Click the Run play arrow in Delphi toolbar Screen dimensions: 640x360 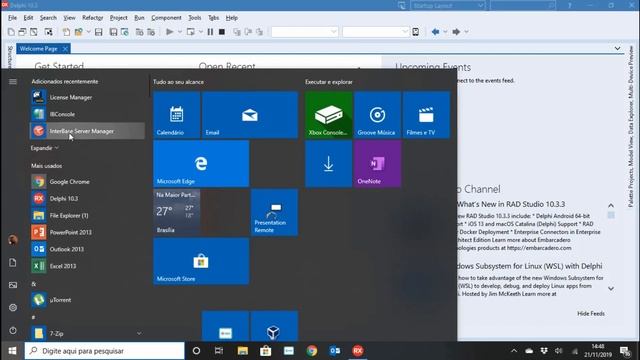pyautogui.click(x=170, y=32)
